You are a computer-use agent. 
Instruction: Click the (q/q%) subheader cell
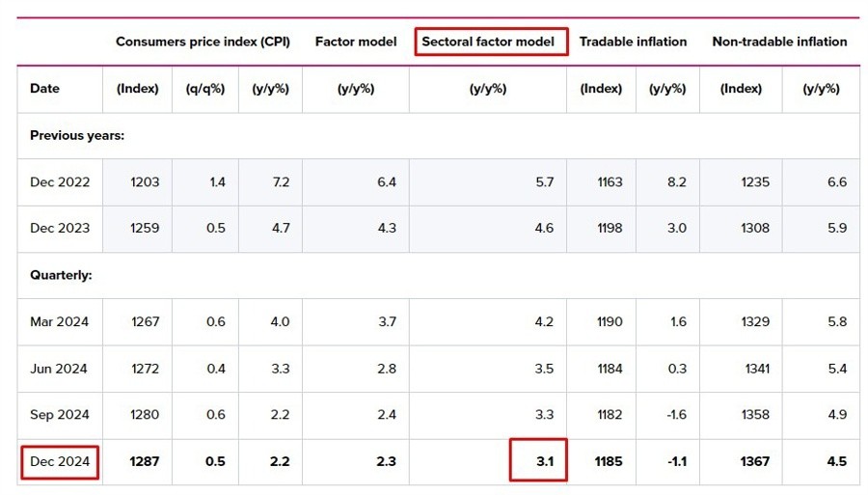tap(204, 89)
